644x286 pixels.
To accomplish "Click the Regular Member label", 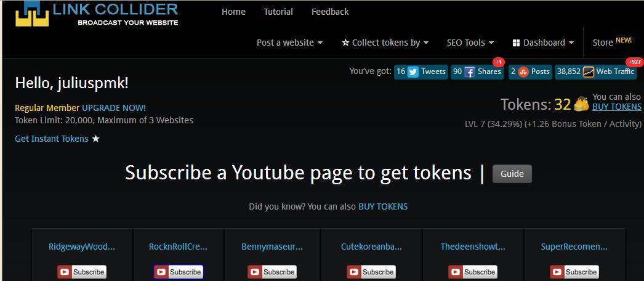I will (47, 108).
